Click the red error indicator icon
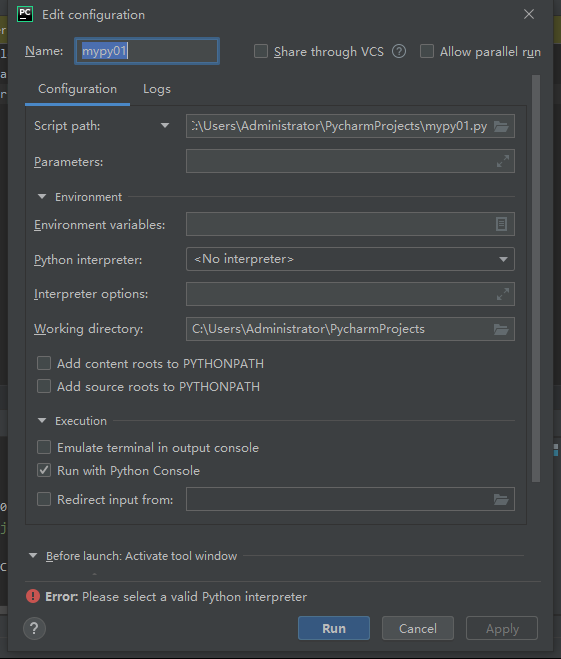561x659 pixels. pos(33,596)
